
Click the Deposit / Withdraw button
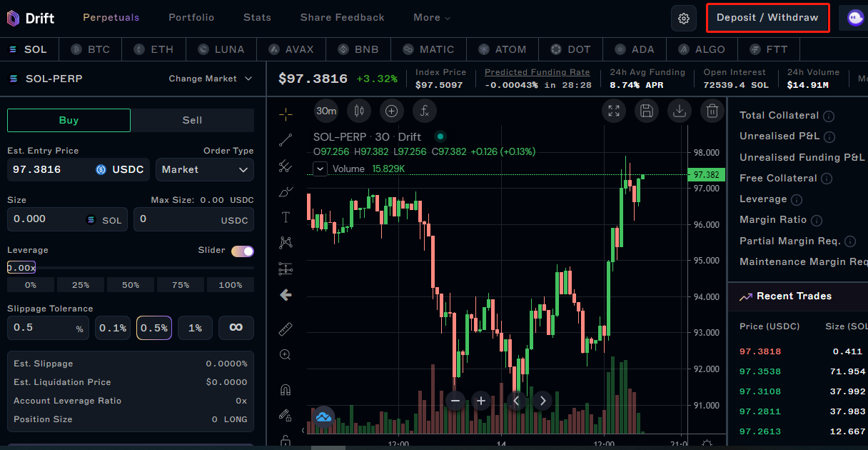pyautogui.click(x=767, y=18)
